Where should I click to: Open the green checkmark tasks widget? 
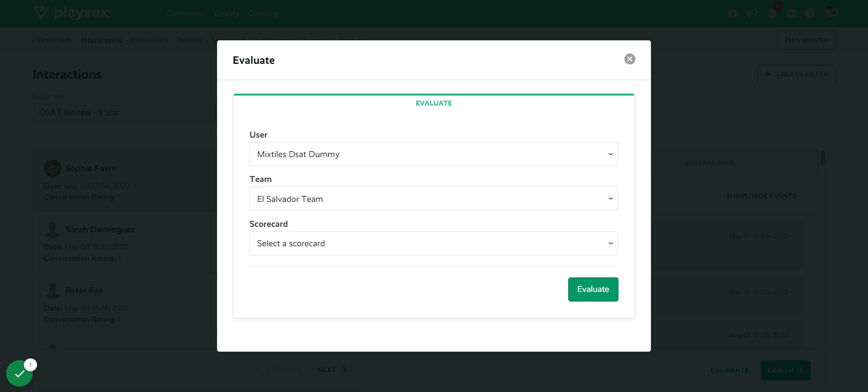(19, 373)
